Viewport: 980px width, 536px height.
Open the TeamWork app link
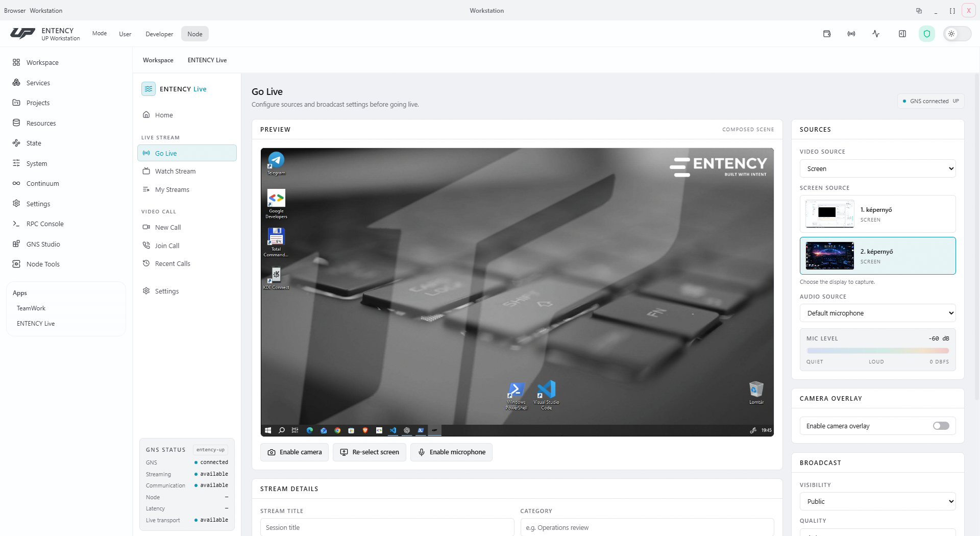pyautogui.click(x=31, y=308)
